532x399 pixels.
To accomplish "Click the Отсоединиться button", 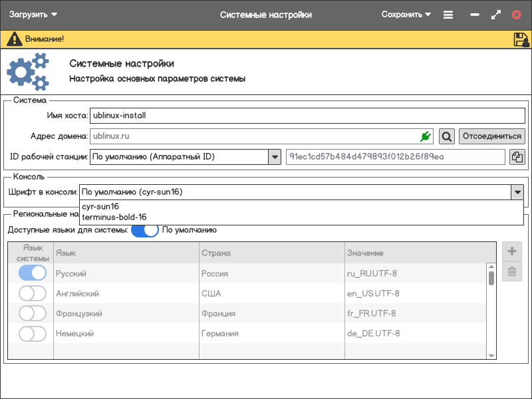I will pyautogui.click(x=491, y=136).
